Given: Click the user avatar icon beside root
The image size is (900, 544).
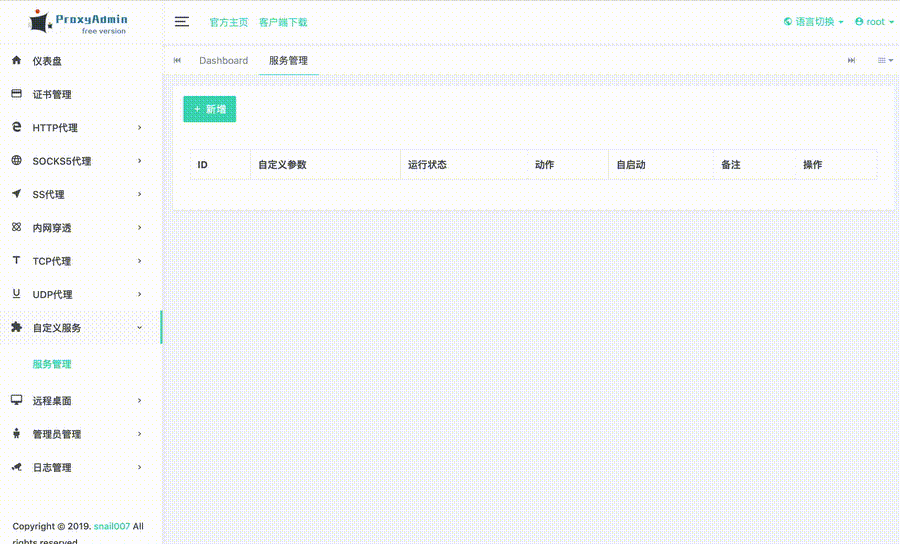Looking at the screenshot, I should pos(859,21).
